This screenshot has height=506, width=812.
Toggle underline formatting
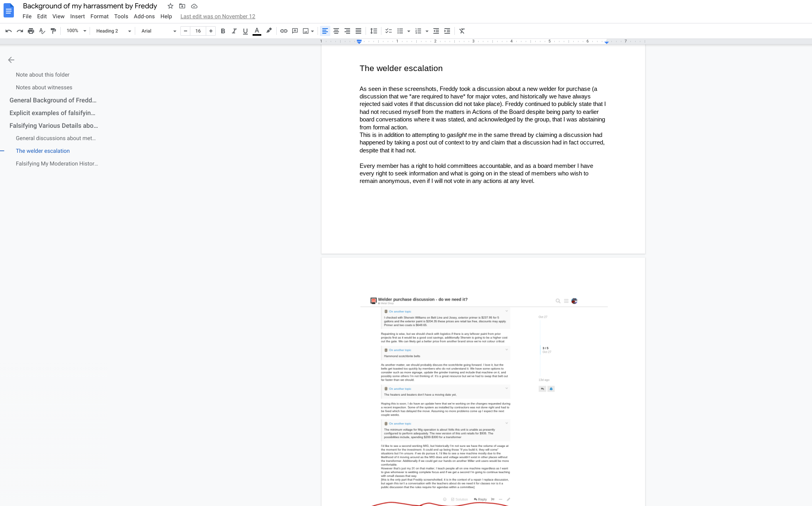(245, 31)
